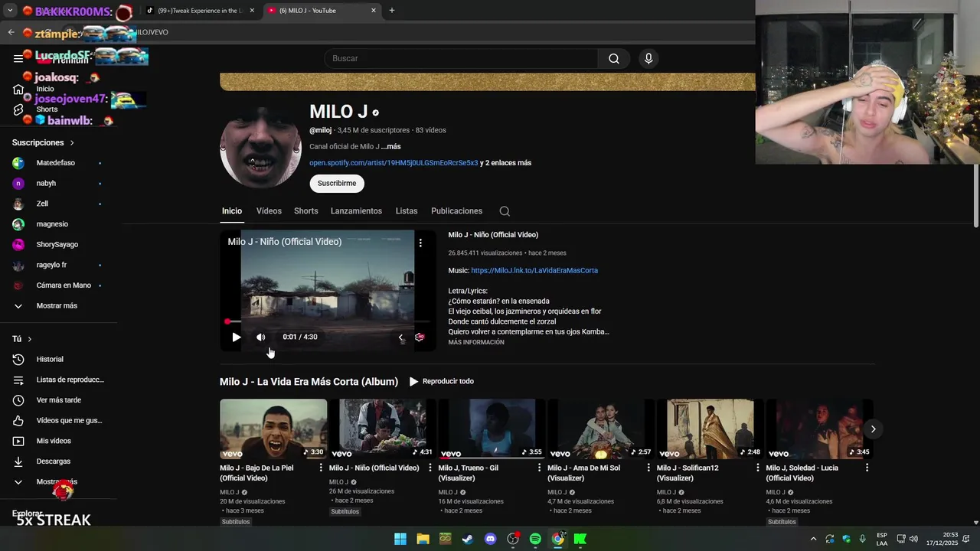
Task: Open Ver más tarde in sidebar
Action: (58, 400)
